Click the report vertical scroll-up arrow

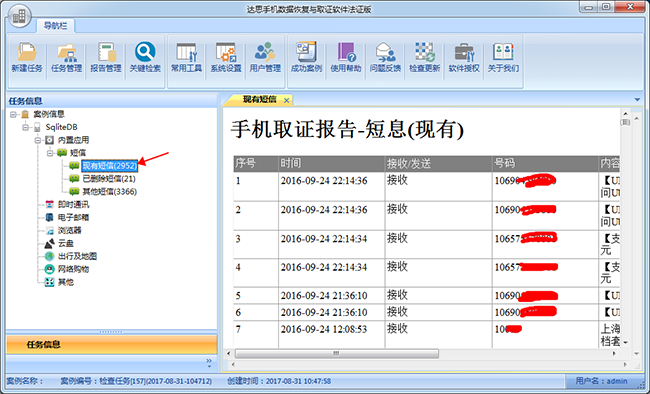(x=626, y=113)
